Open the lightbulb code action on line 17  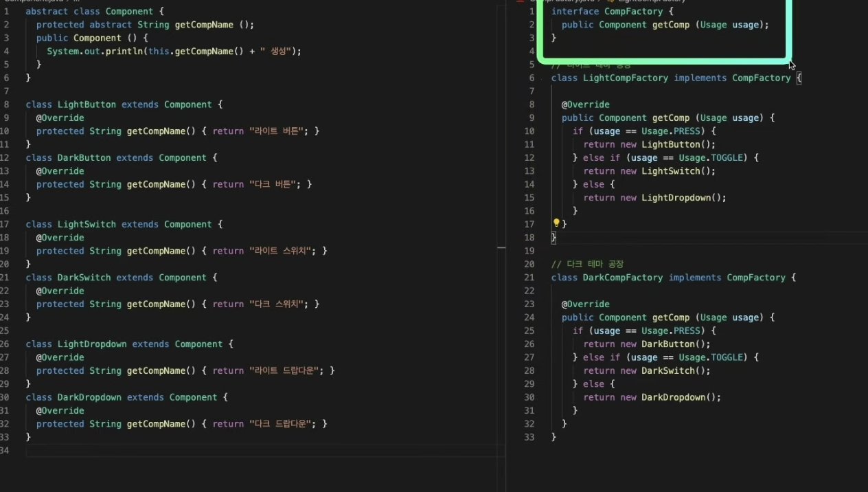(x=556, y=223)
